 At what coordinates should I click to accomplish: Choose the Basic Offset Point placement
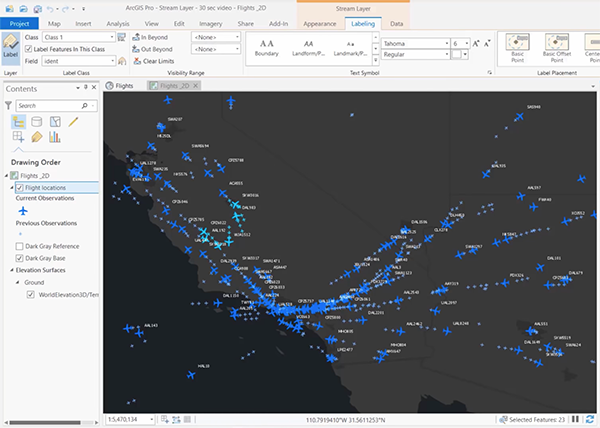(x=557, y=48)
